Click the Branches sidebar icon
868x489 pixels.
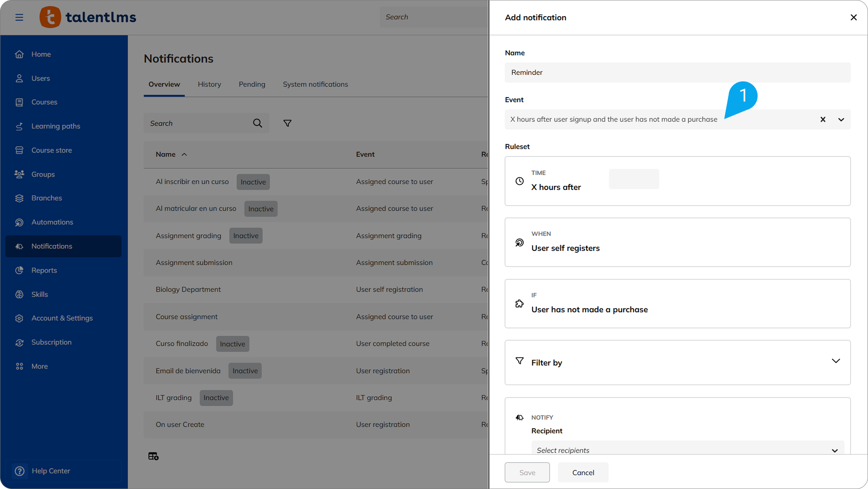19,198
